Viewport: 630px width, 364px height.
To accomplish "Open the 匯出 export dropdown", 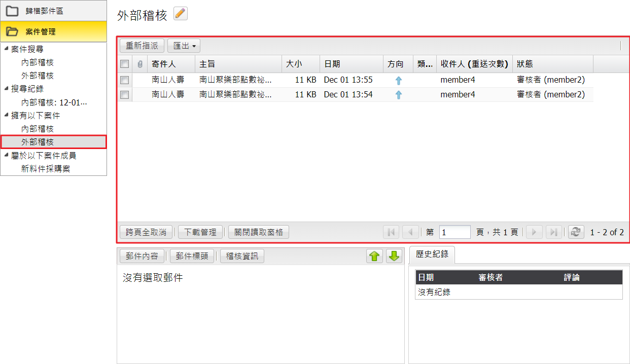I will click(x=184, y=46).
